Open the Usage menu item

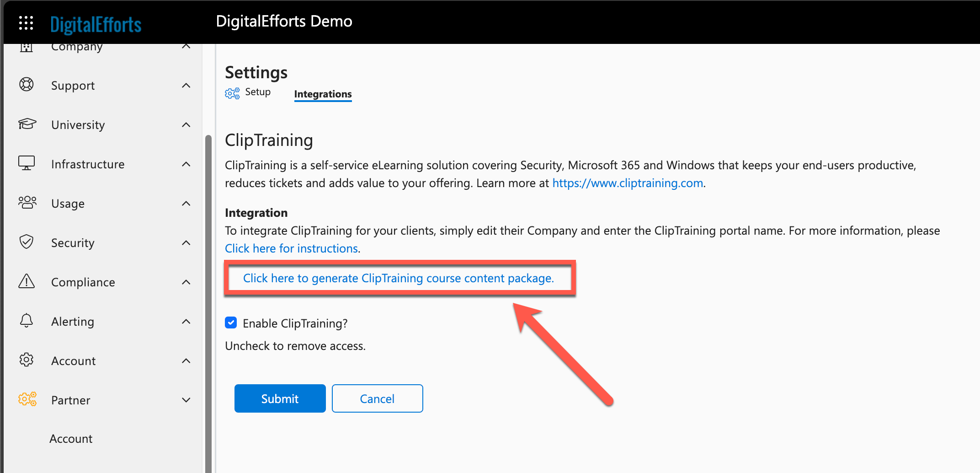(x=68, y=204)
